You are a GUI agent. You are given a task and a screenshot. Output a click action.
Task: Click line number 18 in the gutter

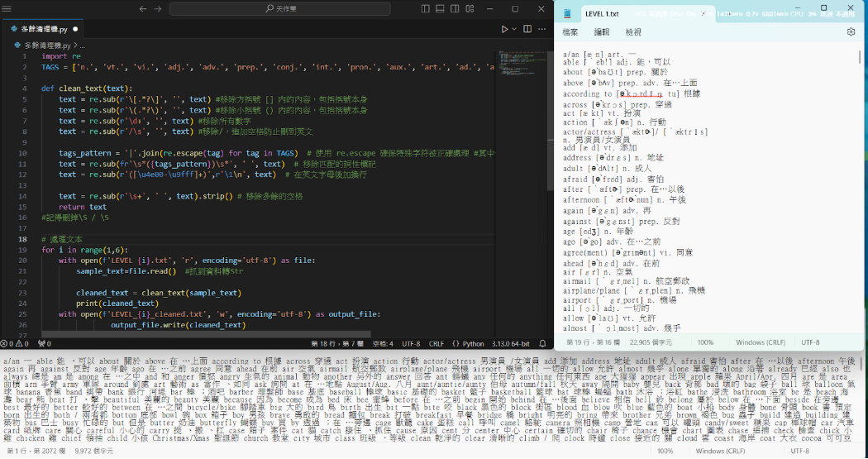[22, 239]
